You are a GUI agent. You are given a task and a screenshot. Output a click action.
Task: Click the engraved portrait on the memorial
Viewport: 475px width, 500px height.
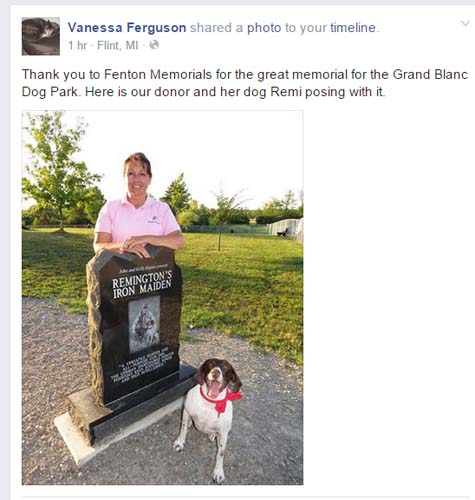click(144, 324)
